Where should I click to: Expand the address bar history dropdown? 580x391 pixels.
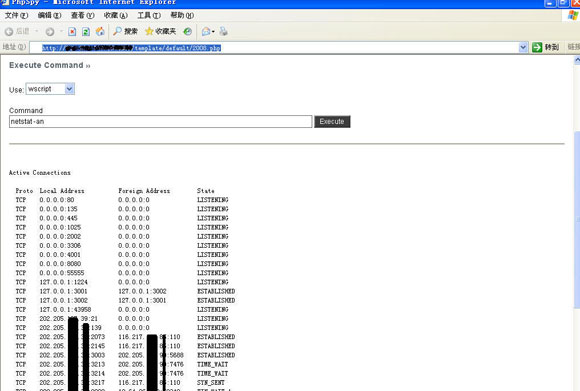pos(523,47)
